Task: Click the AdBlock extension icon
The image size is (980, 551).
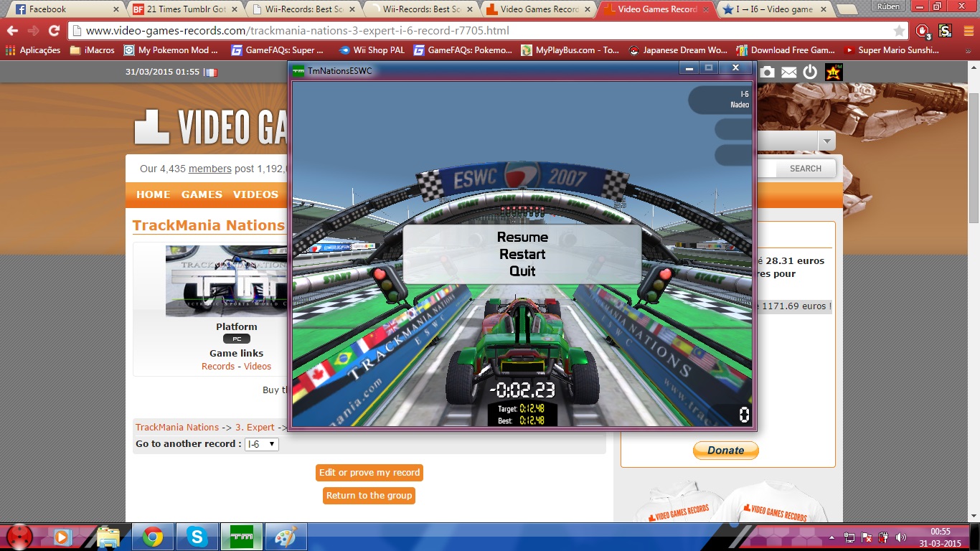Action: click(x=923, y=31)
